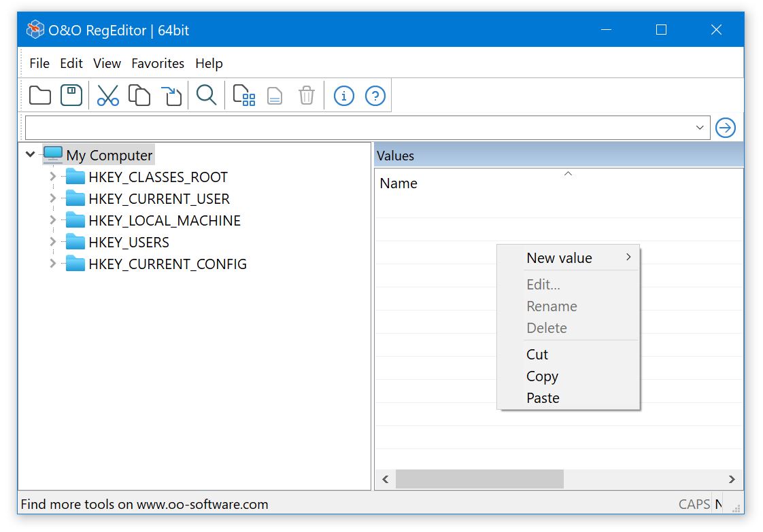Click the Values panel header
Viewport: 763px width, 532px height.
coord(558,155)
